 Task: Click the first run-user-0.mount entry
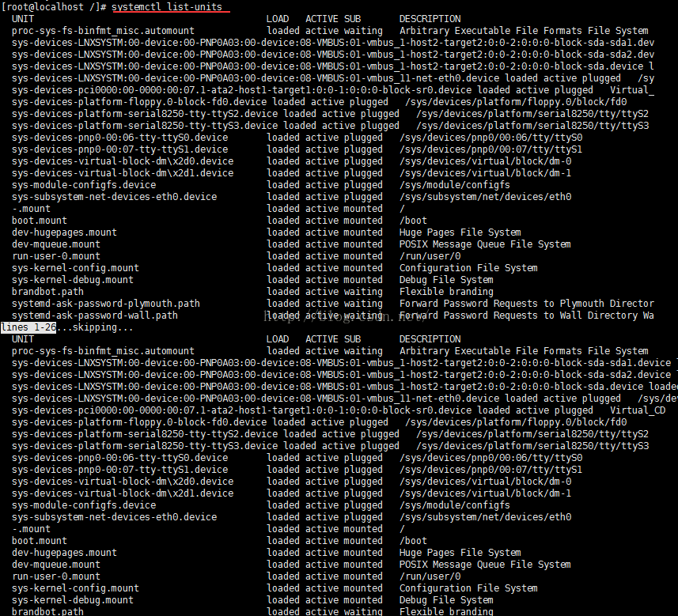tap(56, 256)
